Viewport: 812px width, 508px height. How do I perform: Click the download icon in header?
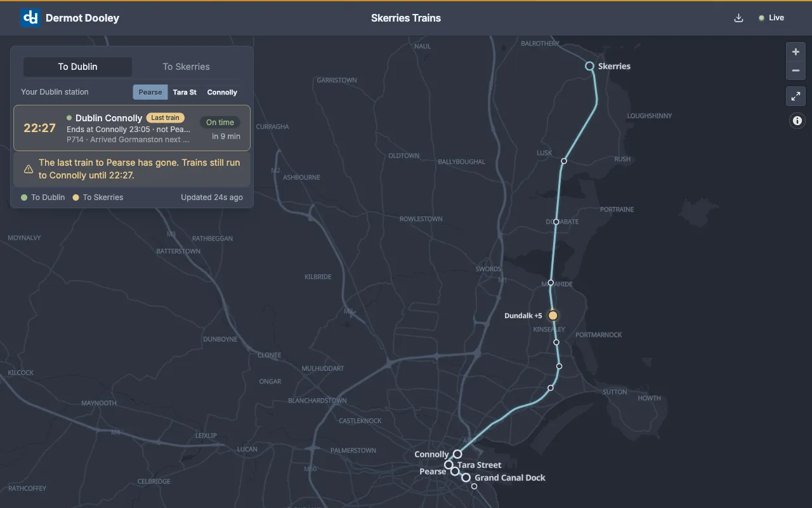(738, 18)
